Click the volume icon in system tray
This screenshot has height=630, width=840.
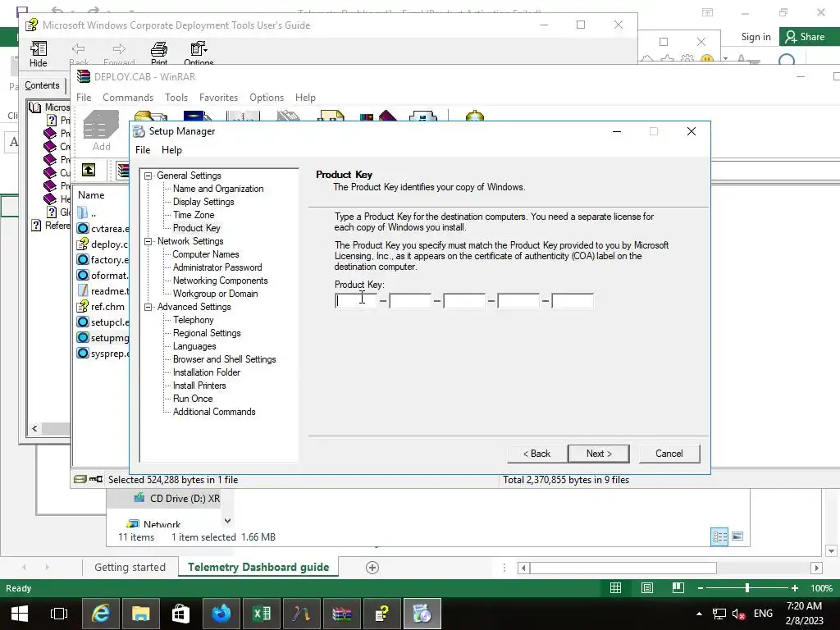pyautogui.click(x=739, y=614)
